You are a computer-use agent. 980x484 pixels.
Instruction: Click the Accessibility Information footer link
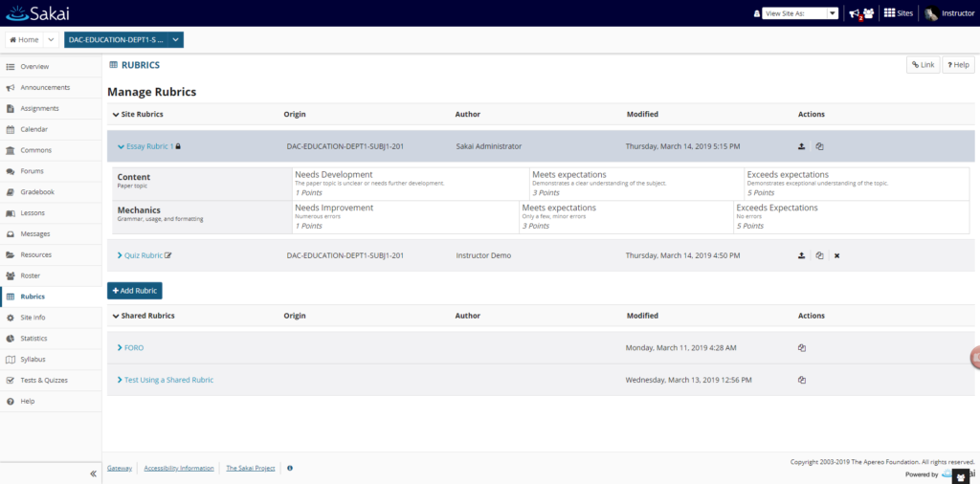click(179, 468)
